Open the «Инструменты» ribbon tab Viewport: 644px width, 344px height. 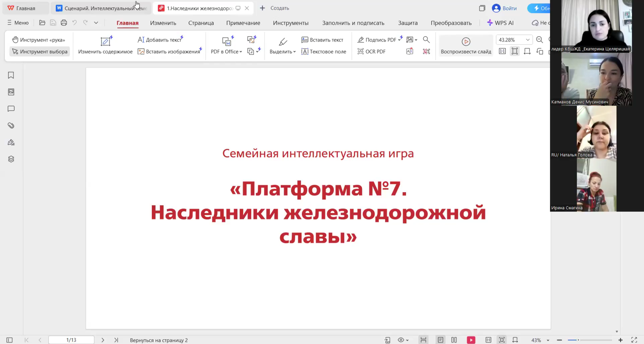coord(290,23)
